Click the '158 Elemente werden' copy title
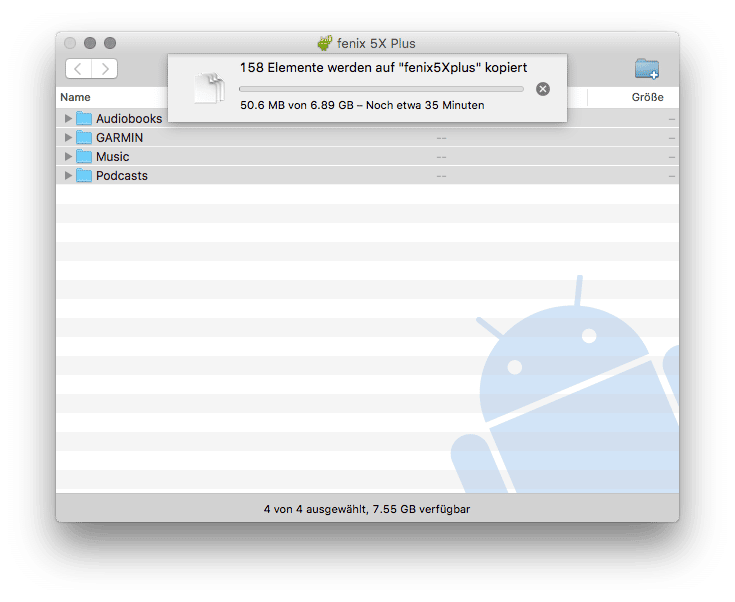 (x=383, y=68)
